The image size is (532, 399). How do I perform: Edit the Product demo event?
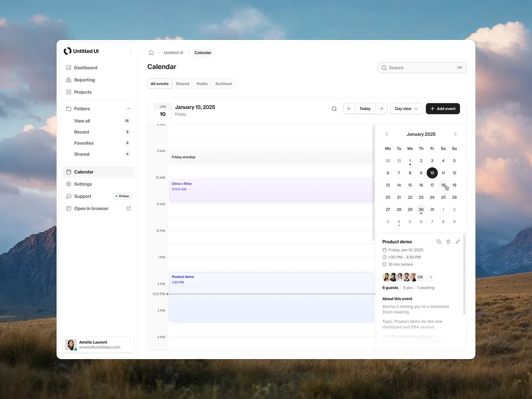pos(458,242)
